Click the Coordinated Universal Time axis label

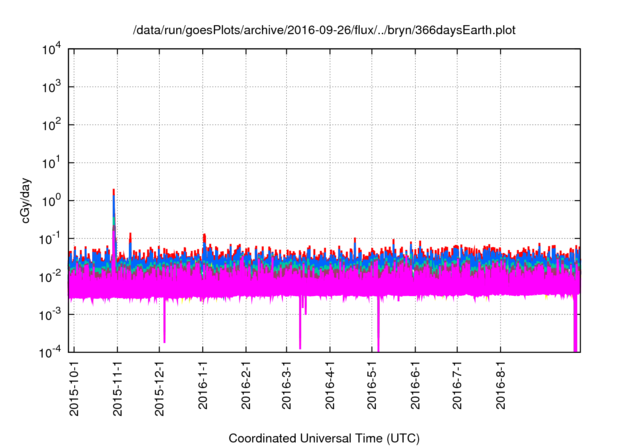tap(324, 438)
